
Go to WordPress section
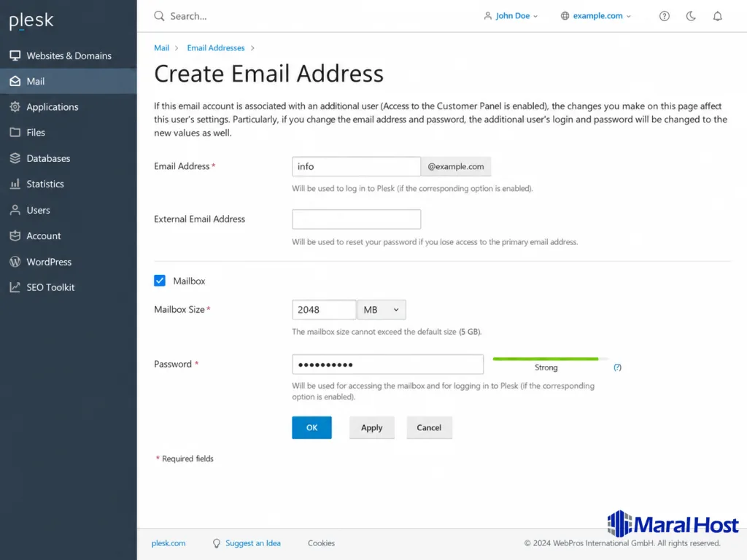tap(69, 262)
